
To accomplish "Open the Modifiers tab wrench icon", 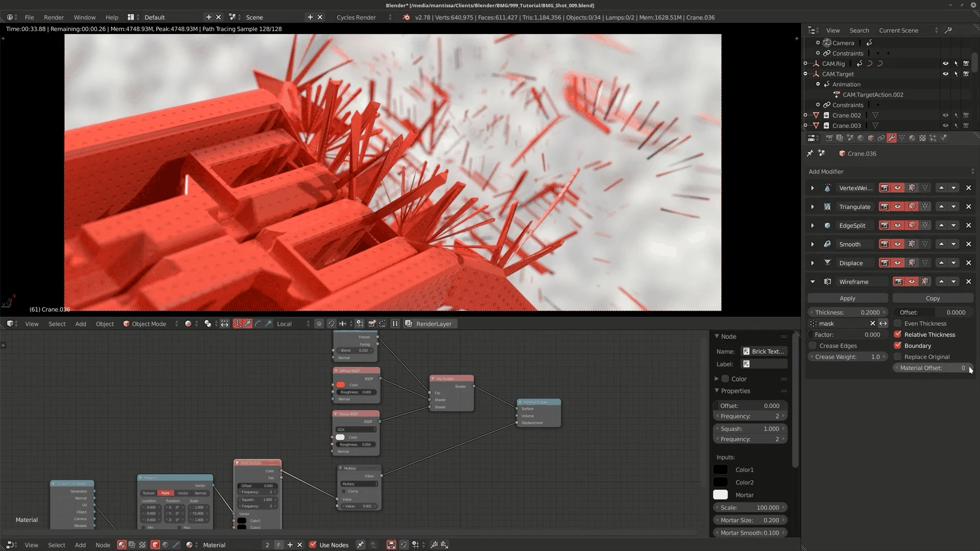I will [891, 138].
